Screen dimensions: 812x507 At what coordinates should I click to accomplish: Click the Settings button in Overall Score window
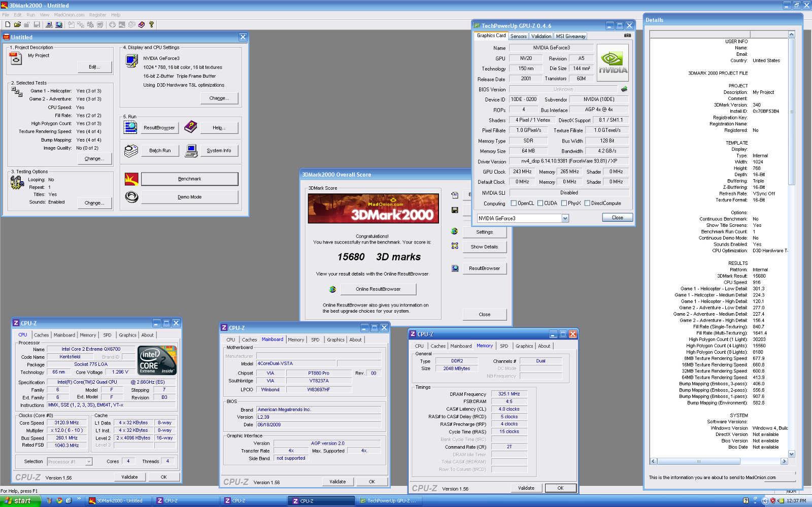coord(484,232)
